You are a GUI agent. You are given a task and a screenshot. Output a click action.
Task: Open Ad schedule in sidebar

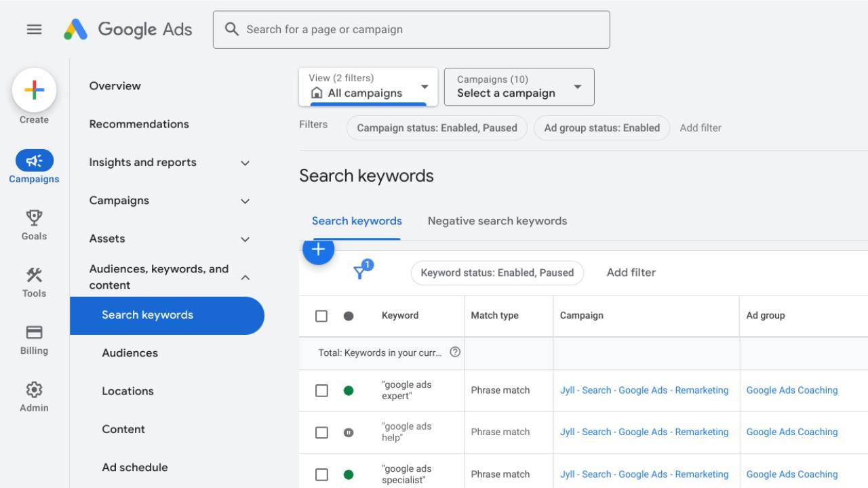135,467
